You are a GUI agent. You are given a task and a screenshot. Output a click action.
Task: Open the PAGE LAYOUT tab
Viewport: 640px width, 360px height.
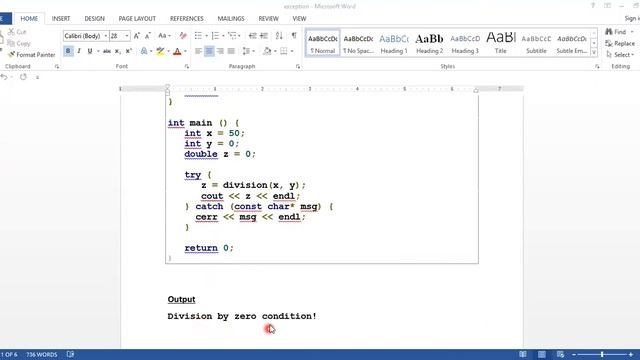[137, 19]
